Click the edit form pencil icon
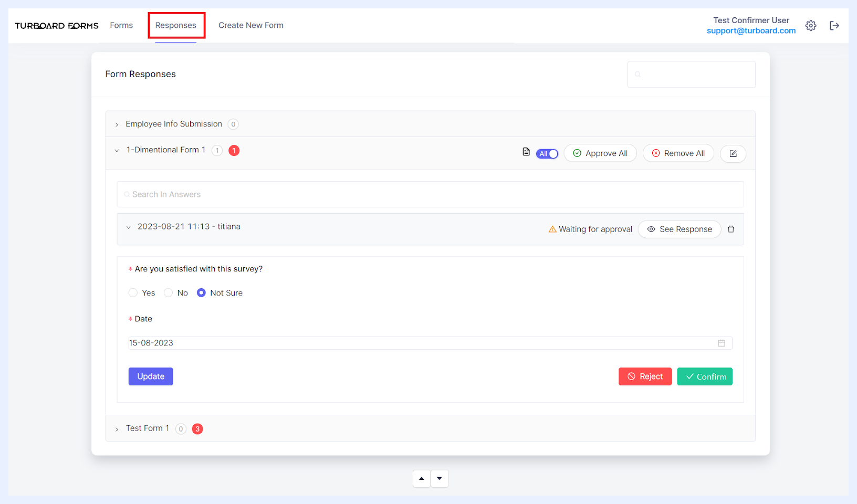This screenshot has height=504, width=857. click(733, 153)
